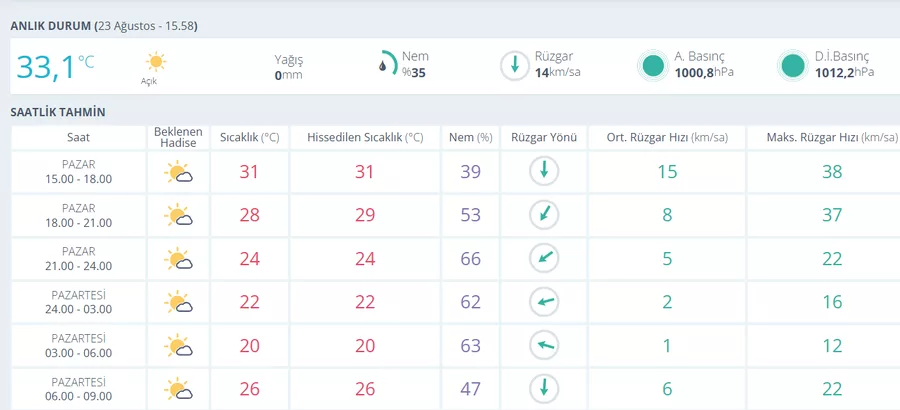Click wind direction arrow for Pazartesi 24.00 - 03.00
Viewport: 900px width, 410px height.
[544, 302]
